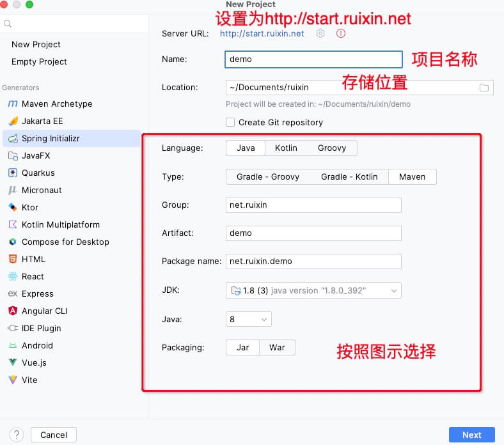Screen dimensions: 504x445
Task: Click the Compose for Desktop icon
Action: [x=13, y=242]
